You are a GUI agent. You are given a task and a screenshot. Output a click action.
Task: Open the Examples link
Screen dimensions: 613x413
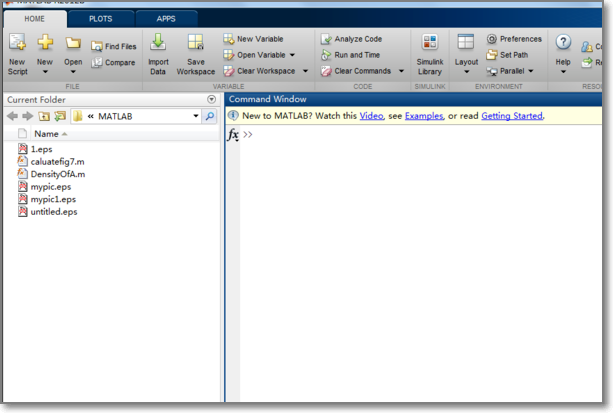424,116
